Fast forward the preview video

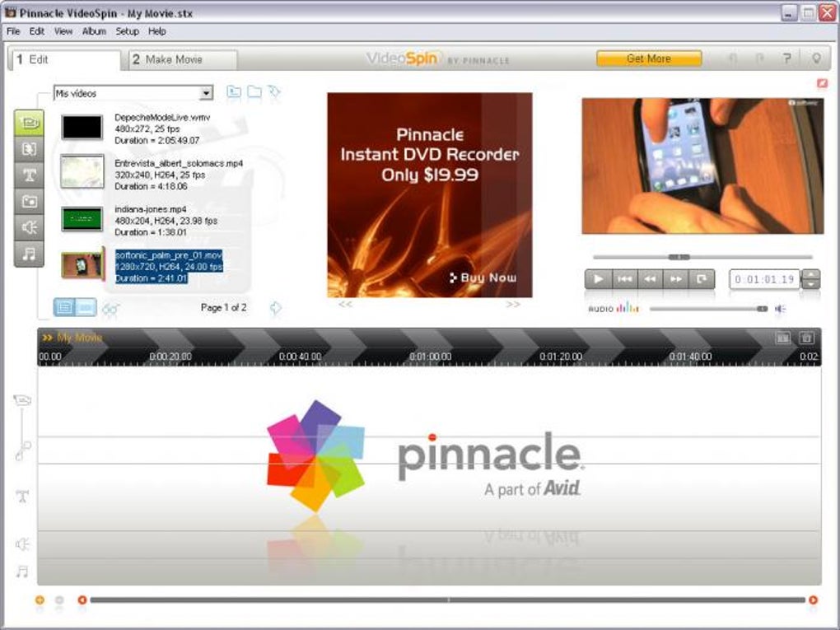point(676,279)
